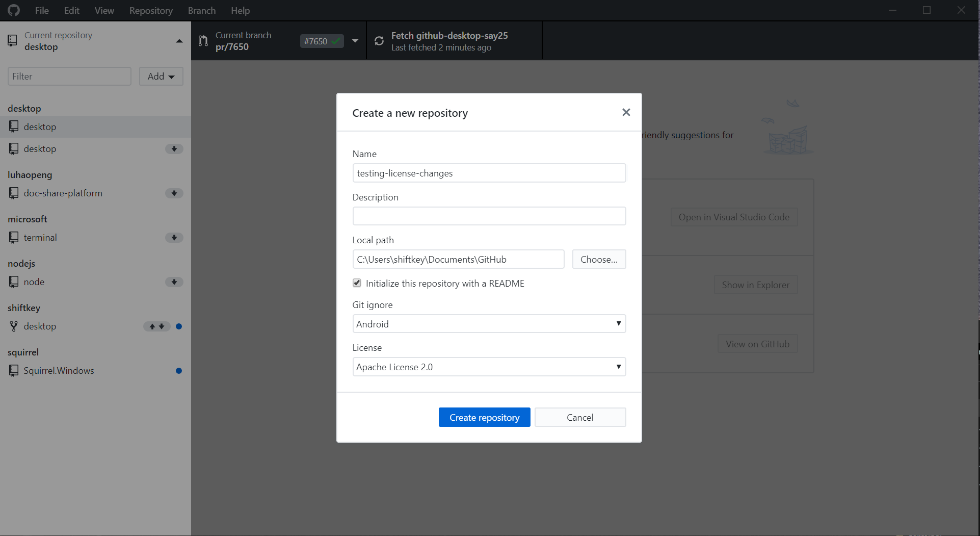Click the sync arrow on doc-share-platform
The image size is (980, 536).
(174, 193)
